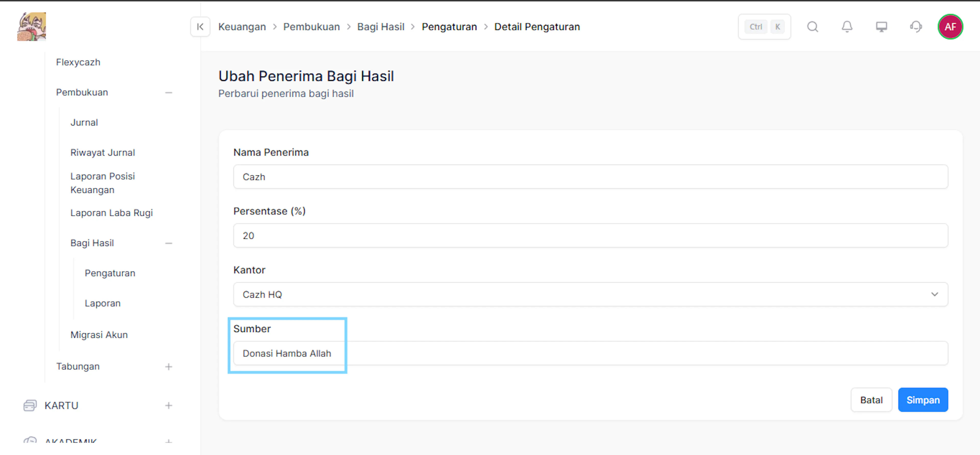Viewport: 980px width, 455px height.
Task: Click the Simpan button
Action: 923,399
